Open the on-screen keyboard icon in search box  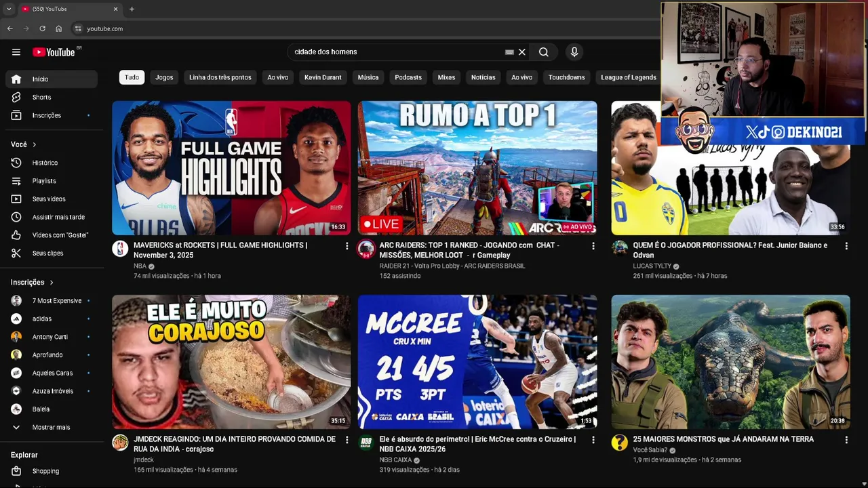pyautogui.click(x=509, y=52)
